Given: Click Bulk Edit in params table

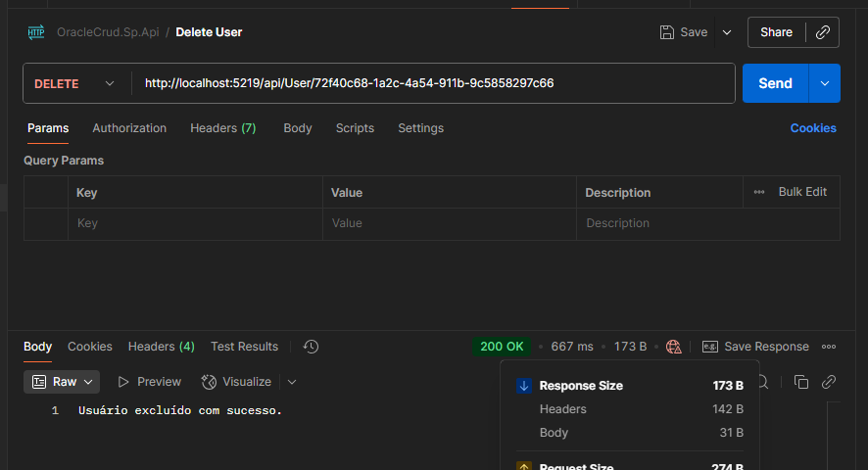Looking at the screenshot, I should [801, 192].
